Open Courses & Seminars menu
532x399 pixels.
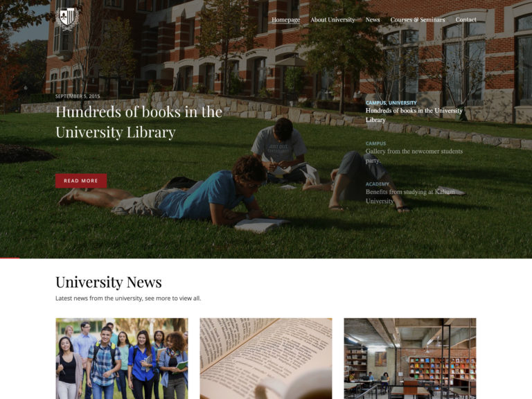point(417,19)
